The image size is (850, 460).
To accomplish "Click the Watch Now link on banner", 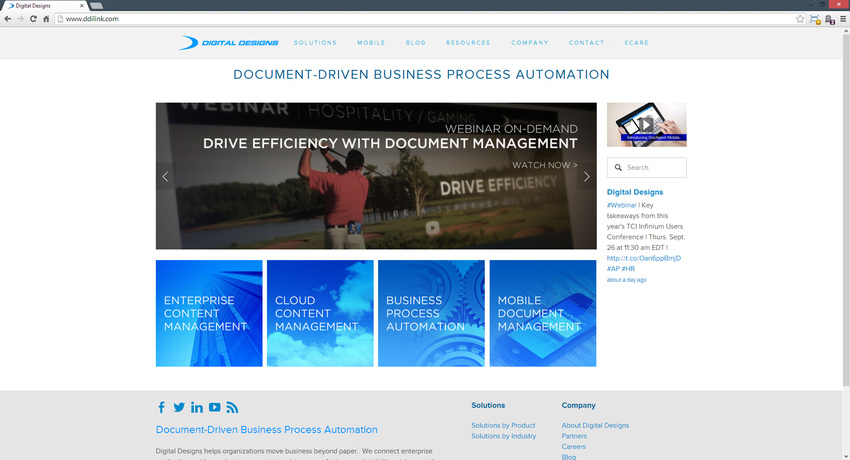I will click(545, 165).
